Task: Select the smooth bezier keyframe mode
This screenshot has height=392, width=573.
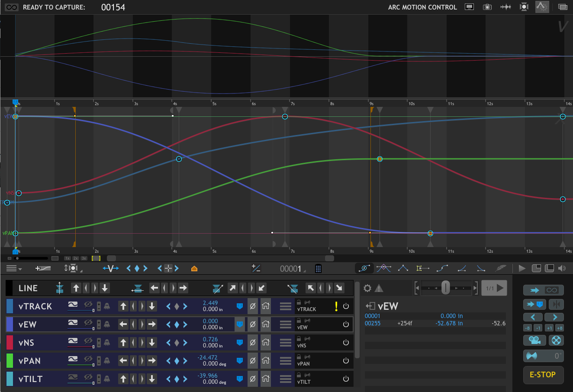Action: pyautogui.click(x=364, y=268)
